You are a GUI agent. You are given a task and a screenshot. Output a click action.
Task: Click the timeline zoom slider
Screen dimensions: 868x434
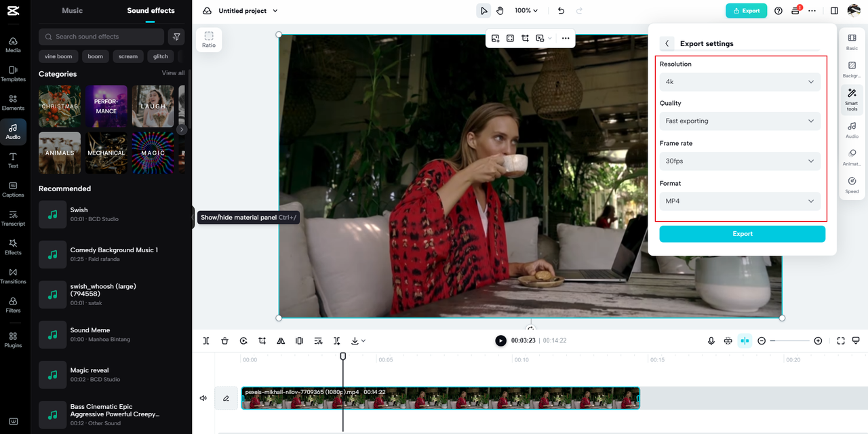tap(789, 341)
